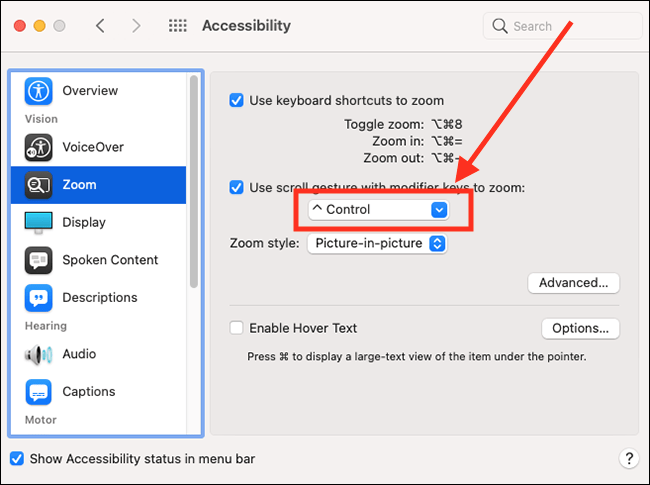Click the Captions icon in sidebar
Image resolution: width=650 pixels, height=485 pixels.
click(39, 392)
